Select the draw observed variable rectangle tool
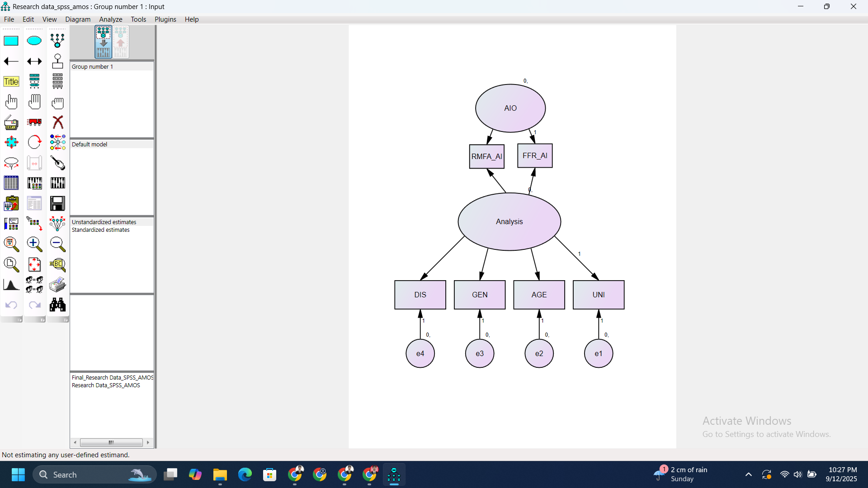The width and height of the screenshot is (868, 488). pos(11,41)
